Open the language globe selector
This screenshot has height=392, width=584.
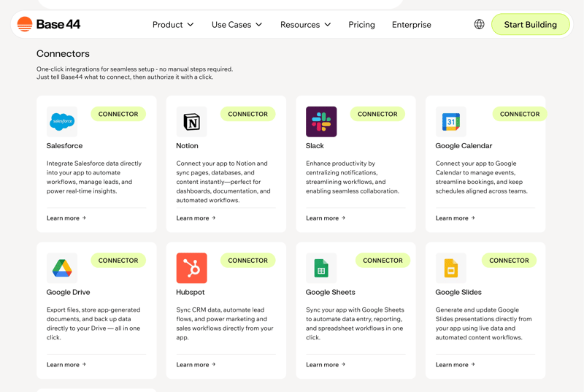click(479, 25)
